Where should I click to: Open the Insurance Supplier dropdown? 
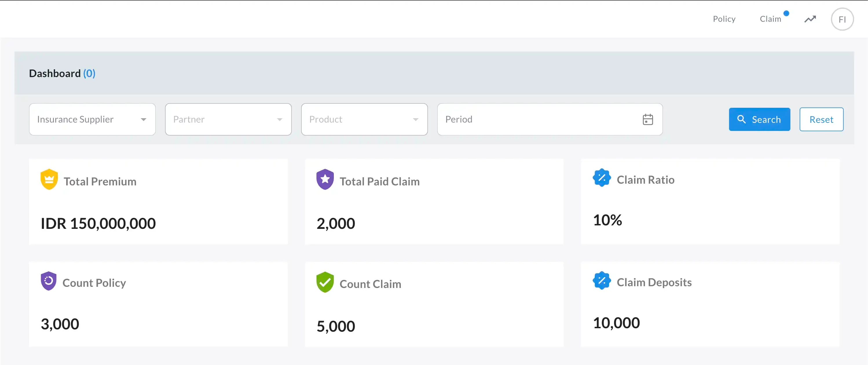point(92,119)
